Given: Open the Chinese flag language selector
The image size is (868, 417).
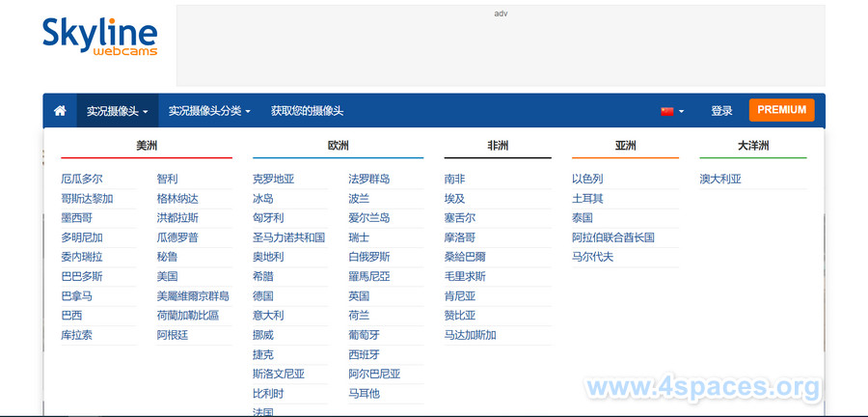Looking at the screenshot, I should click(672, 111).
